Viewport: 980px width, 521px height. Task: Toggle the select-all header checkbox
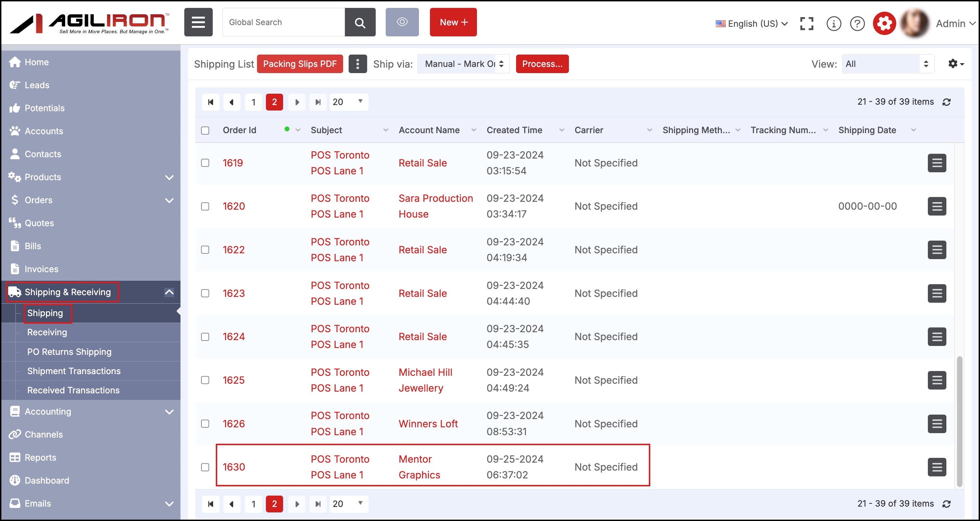point(205,130)
